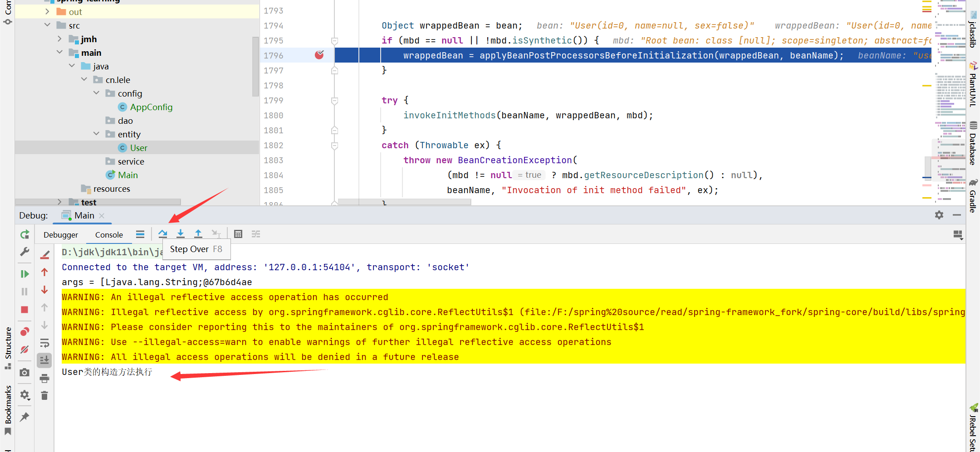Open the wrench run configuration icon
The height and width of the screenshot is (452, 980).
click(x=24, y=252)
